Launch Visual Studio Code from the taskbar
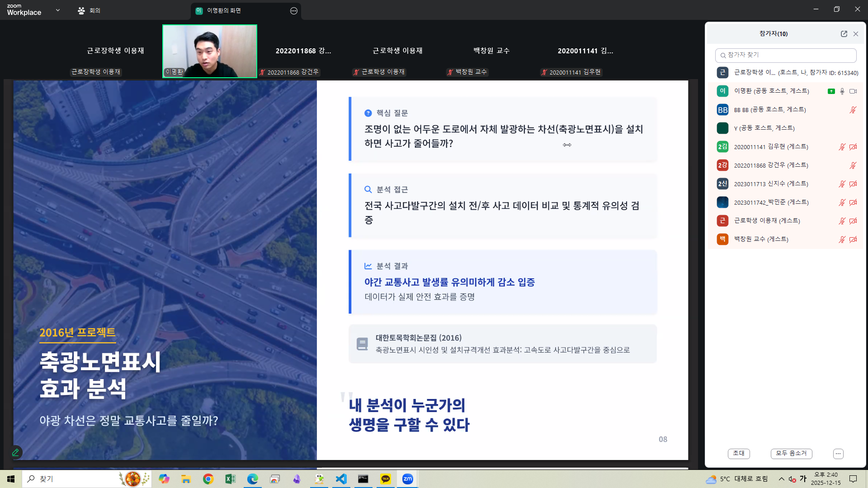The width and height of the screenshot is (868, 488). (341, 479)
